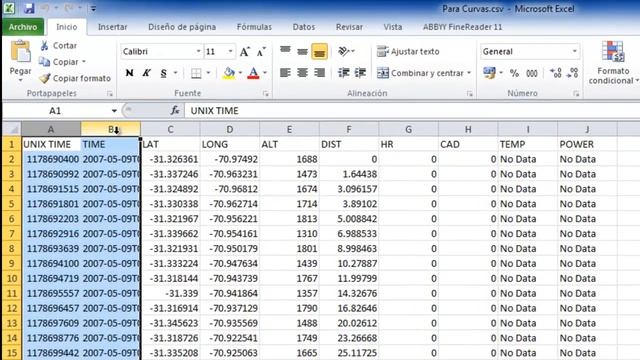This screenshot has width=640, height=360.
Task: Click cell containing LAT header
Action: (x=170, y=144)
